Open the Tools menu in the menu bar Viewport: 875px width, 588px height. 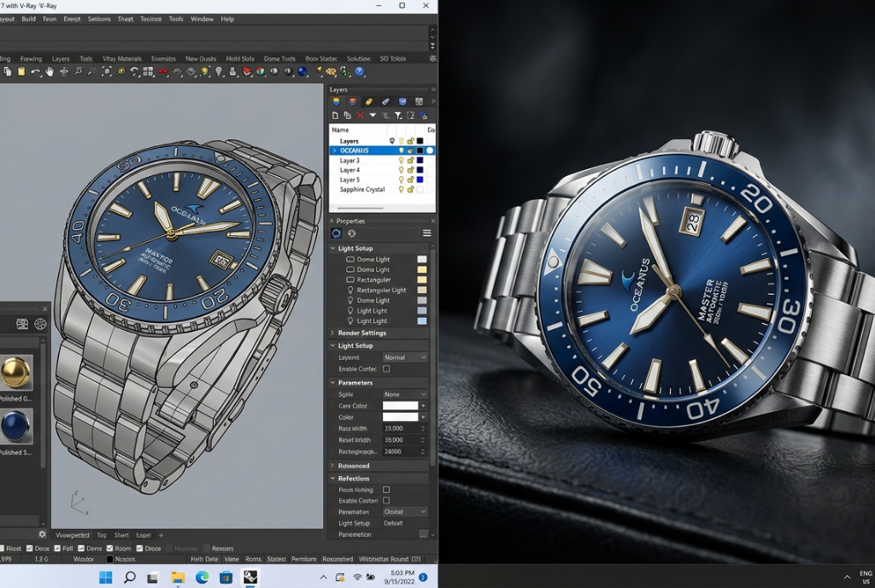[x=176, y=19]
